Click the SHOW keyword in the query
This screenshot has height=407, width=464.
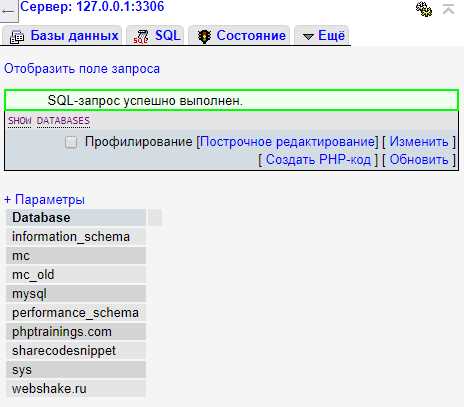[20, 121]
